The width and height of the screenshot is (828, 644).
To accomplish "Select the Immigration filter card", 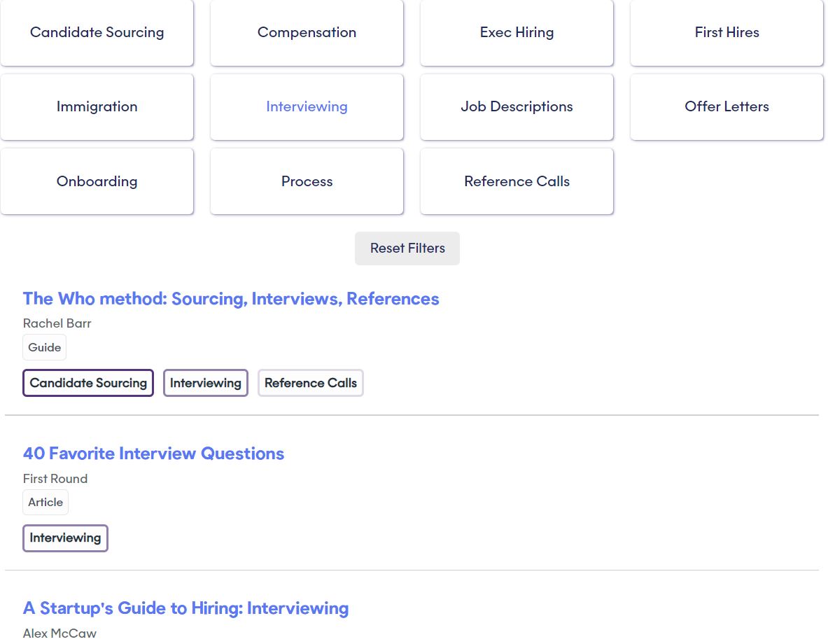I will [x=97, y=107].
